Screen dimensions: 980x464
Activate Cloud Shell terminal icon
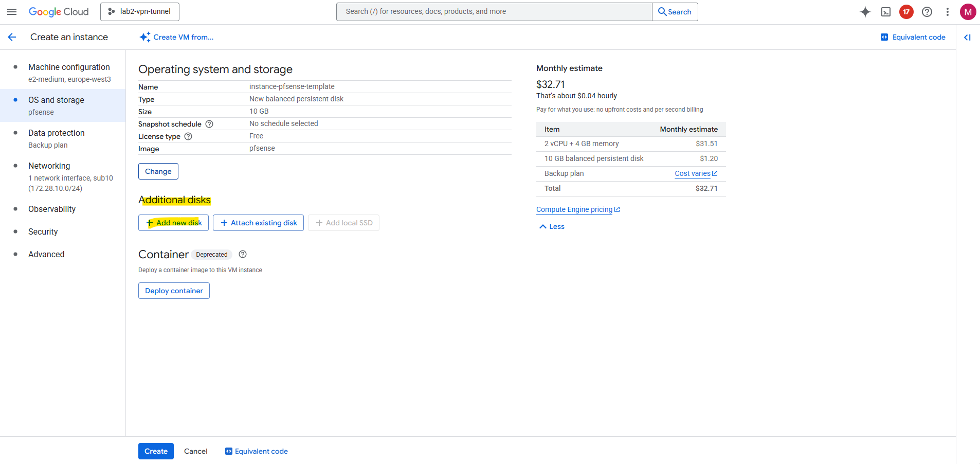click(886, 12)
